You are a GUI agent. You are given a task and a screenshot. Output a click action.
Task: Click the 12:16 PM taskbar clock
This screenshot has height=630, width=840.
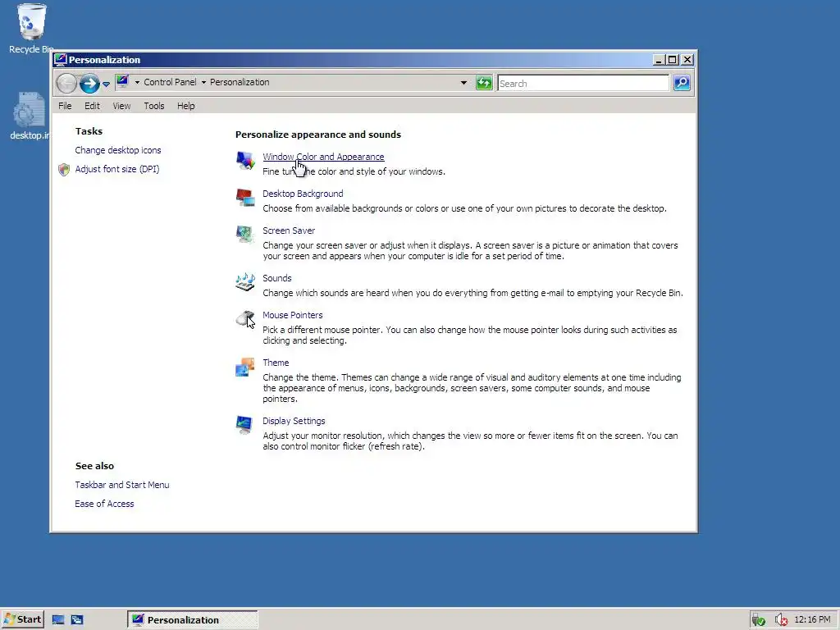pyautogui.click(x=812, y=620)
